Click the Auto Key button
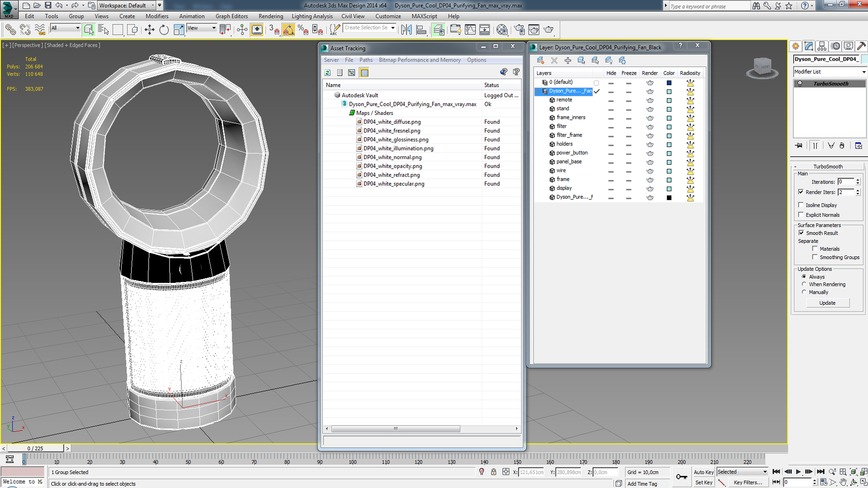 coord(703,472)
